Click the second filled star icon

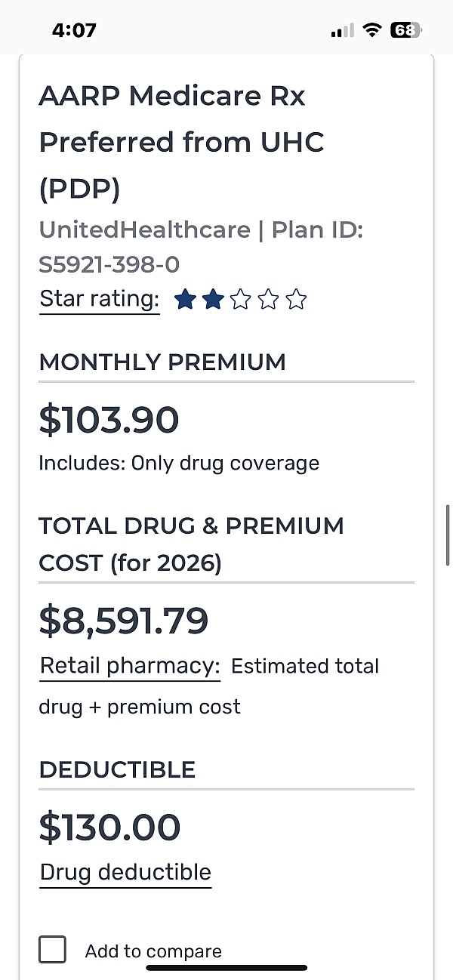(x=213, y=300)
